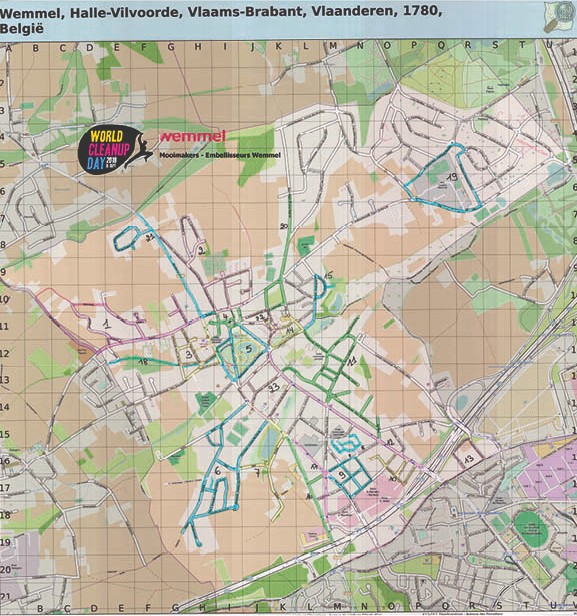Select route zone number 1
The image size is (577, 616).
tap(105, 324)
